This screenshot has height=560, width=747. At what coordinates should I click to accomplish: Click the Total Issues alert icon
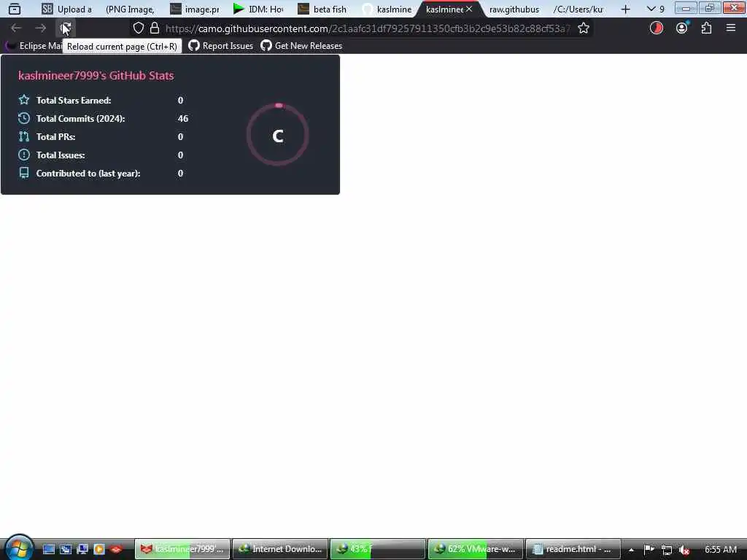(x=24, y=155)
